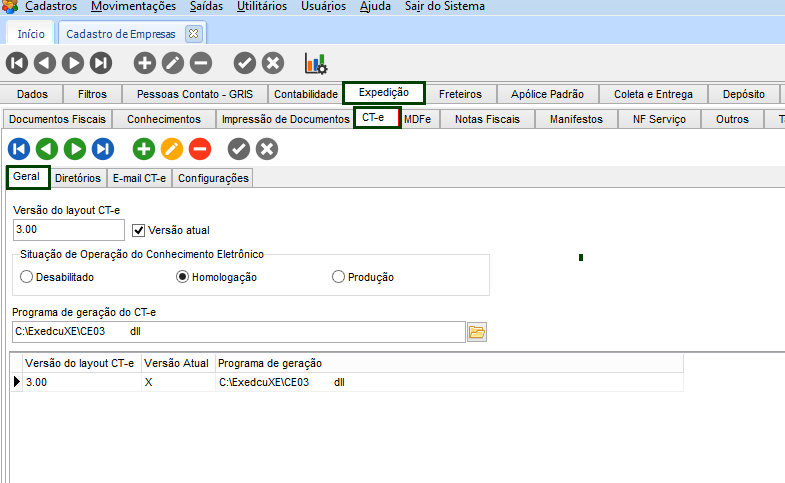Switch to Manifestos tab
Screen dimensions: 785x483
click(576, 119)
